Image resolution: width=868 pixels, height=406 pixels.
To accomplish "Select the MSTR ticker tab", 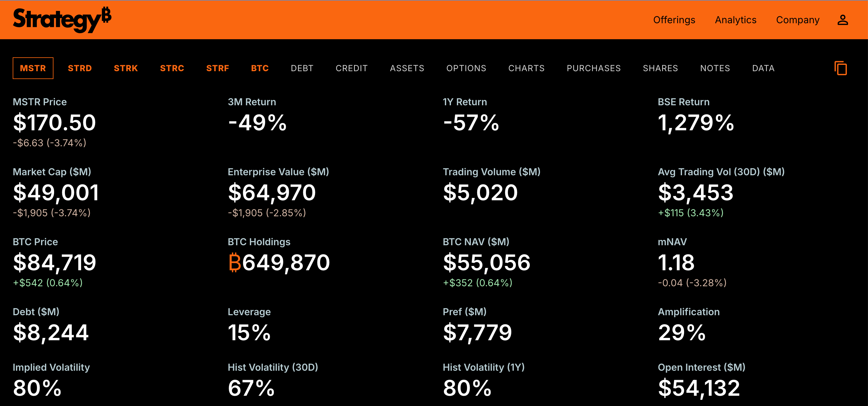I will pyautogui.click(x=33, y=68).
